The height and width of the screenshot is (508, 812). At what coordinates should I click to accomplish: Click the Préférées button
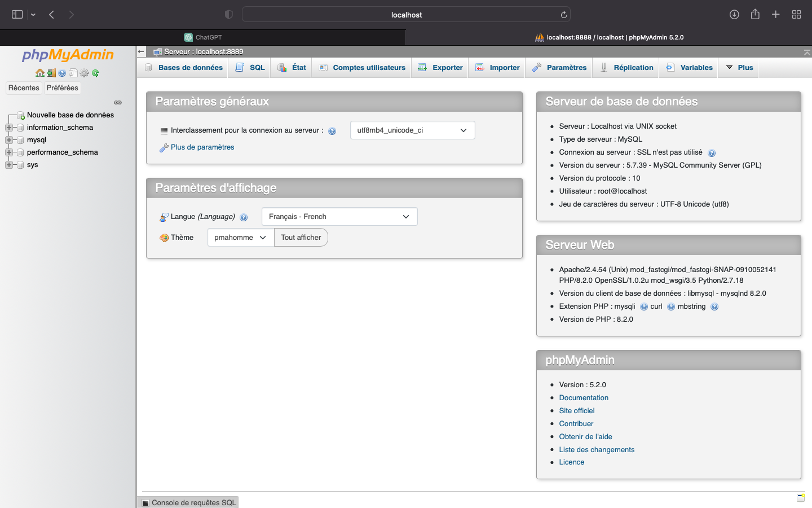63,88
